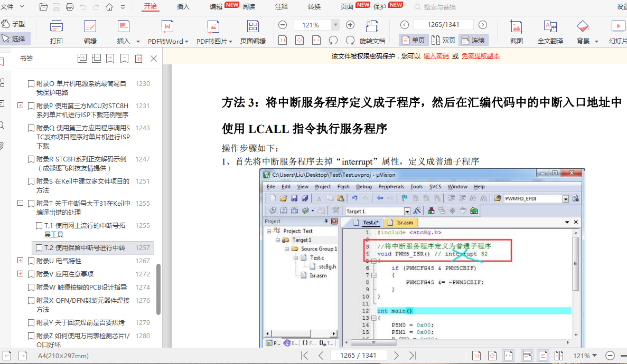This screenshot has height=364, width=627.
Task: Jump to the first page in status bar
Action: tap(305, 355)
